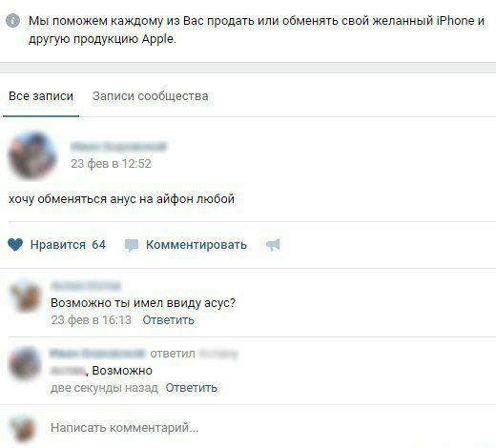Click the две секунды назад timestamp
The width and height of the screenshot is (496, 448).
click(x=104, y=388)
